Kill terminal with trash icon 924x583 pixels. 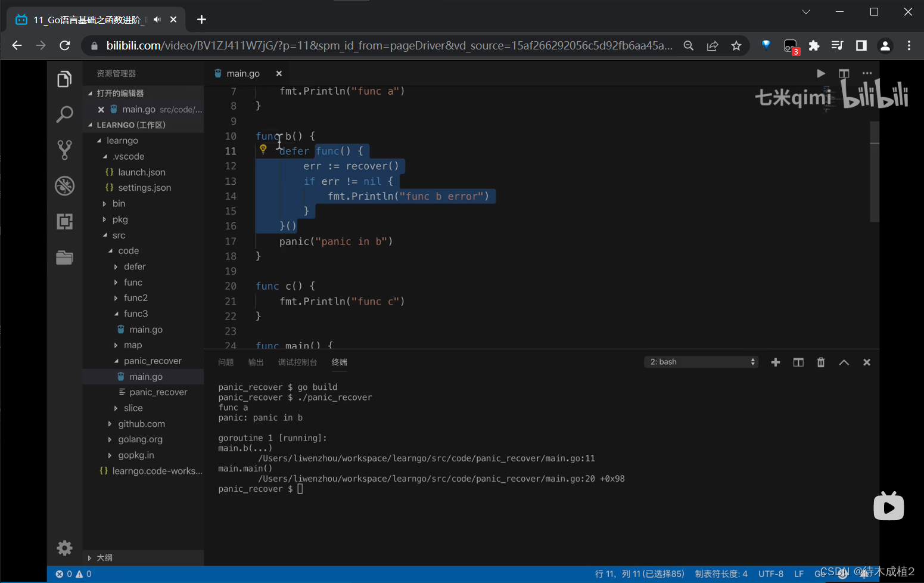[821, 362]
